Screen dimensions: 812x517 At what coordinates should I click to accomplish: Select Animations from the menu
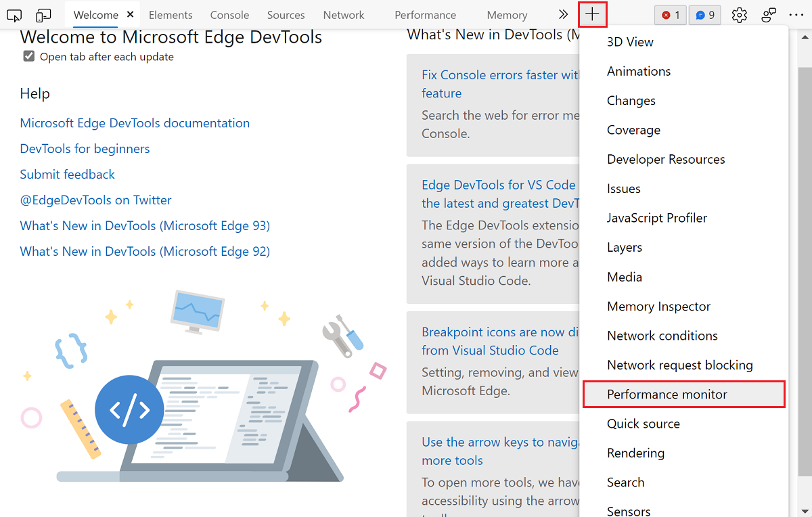pyautogui.click(x=684, y=71)
